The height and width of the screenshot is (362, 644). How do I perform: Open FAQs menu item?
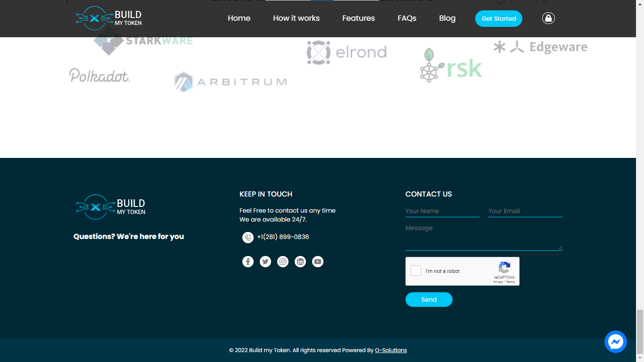(x=407, y=18)
